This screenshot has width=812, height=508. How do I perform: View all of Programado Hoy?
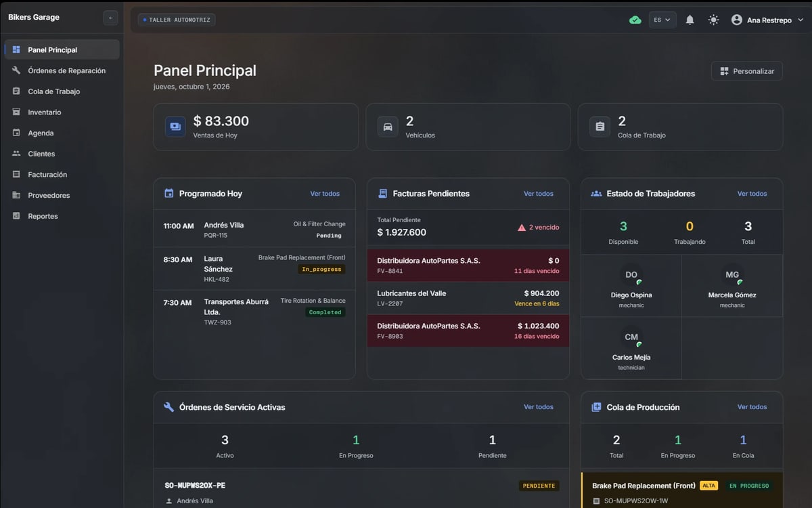point(325,194)
